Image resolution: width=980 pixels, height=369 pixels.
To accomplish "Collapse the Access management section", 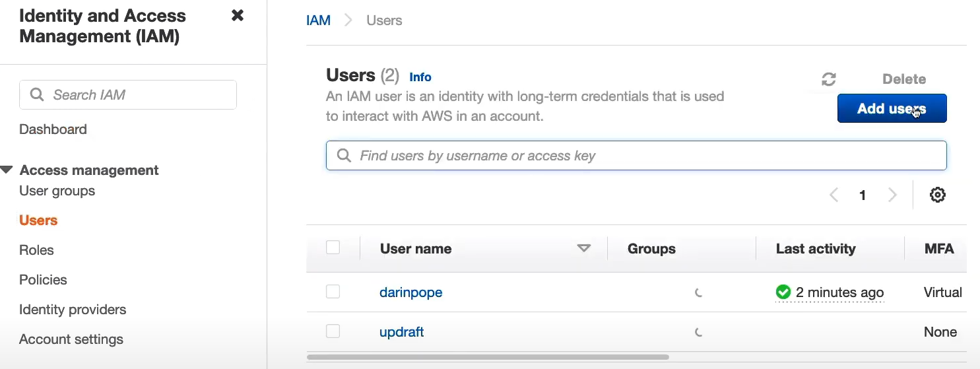I will 7,170.
